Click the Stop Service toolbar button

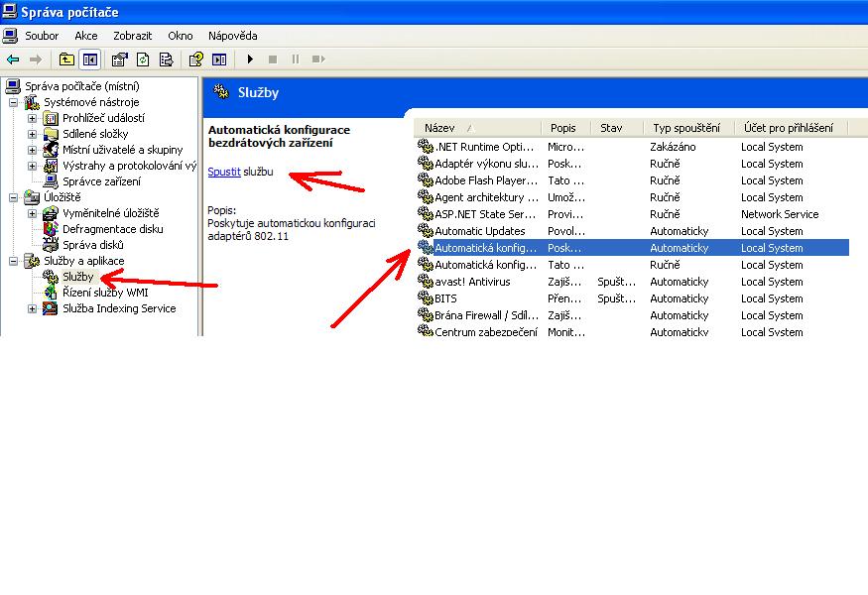pos(273,59)
